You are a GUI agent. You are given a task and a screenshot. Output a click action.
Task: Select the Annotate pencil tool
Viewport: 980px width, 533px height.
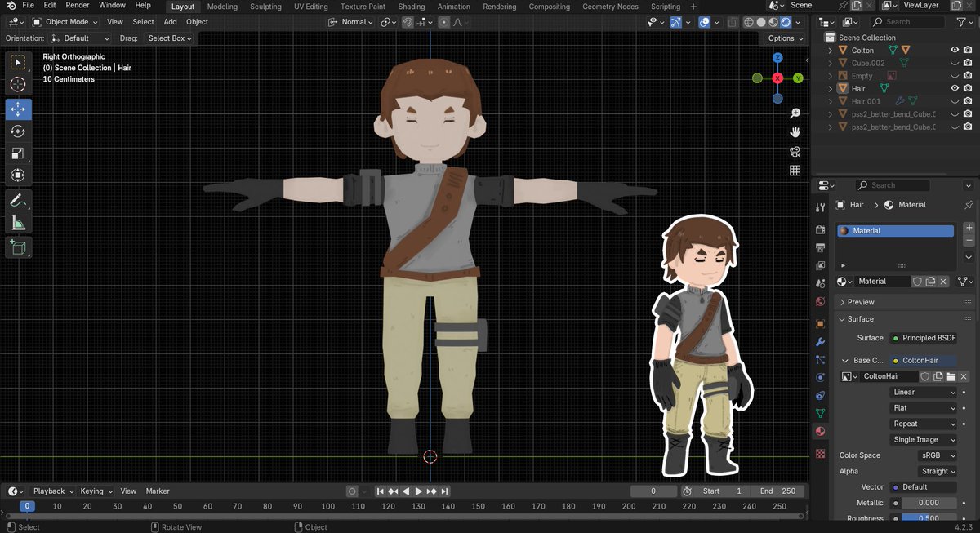[x=18, y=200]
